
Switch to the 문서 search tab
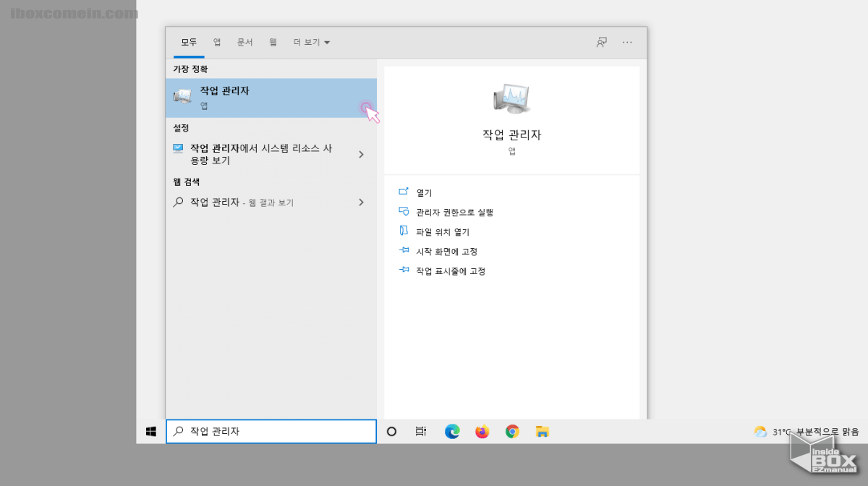244,42
